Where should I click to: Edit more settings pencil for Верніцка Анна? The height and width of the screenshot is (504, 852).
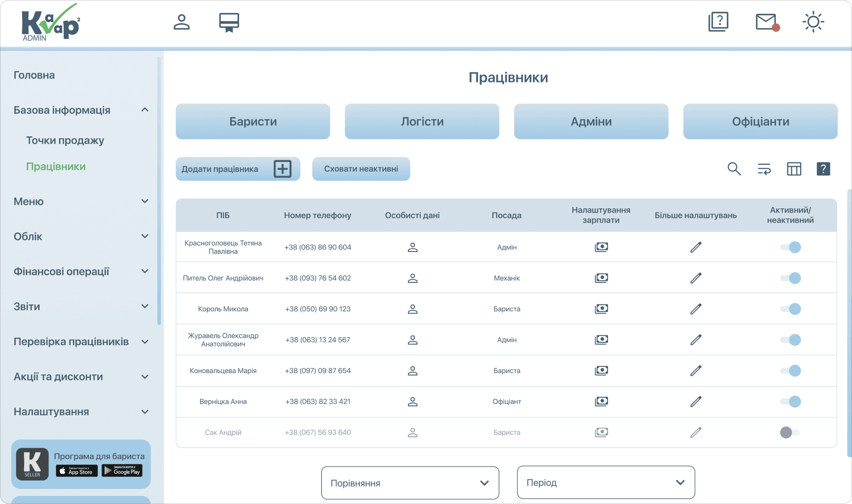tap(696, 402)
